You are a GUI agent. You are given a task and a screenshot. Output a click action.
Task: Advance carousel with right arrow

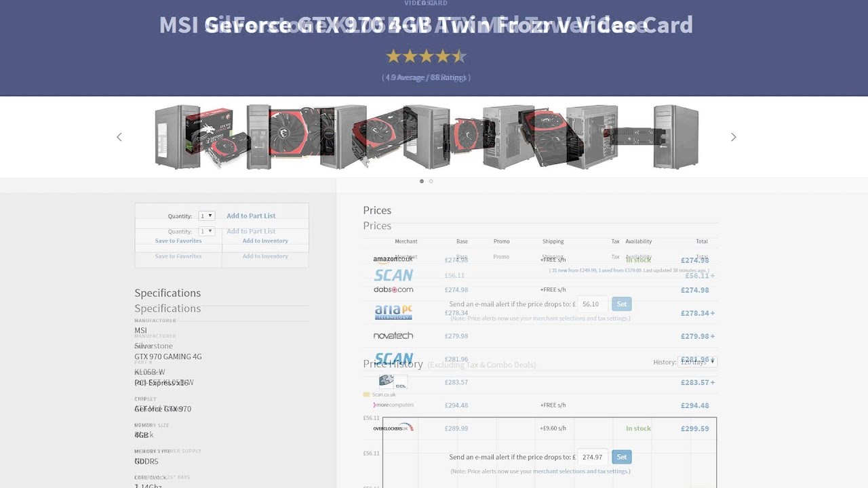pyautogui.click(x=733, y=137)
